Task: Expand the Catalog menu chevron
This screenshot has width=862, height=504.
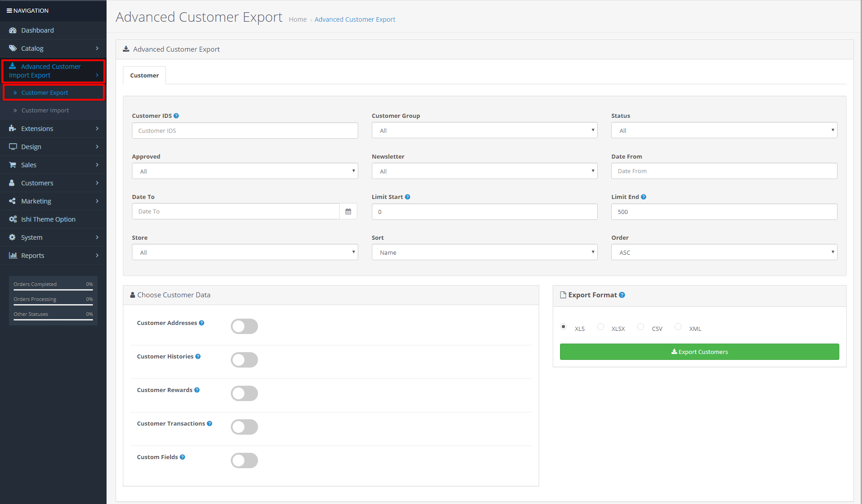Action: (97, 48)
